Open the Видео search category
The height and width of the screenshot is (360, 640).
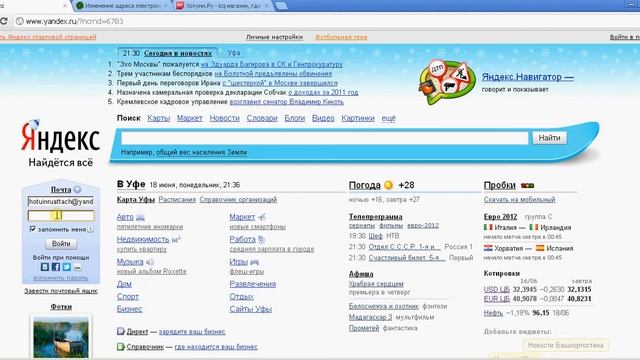point(323,118)
